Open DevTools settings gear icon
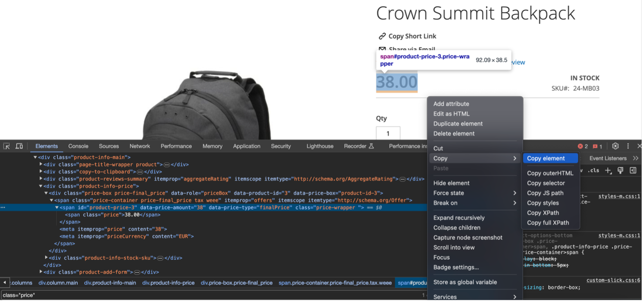Image resolution: width=644 pixels, height=302 pixels. [x=615, y=146]
